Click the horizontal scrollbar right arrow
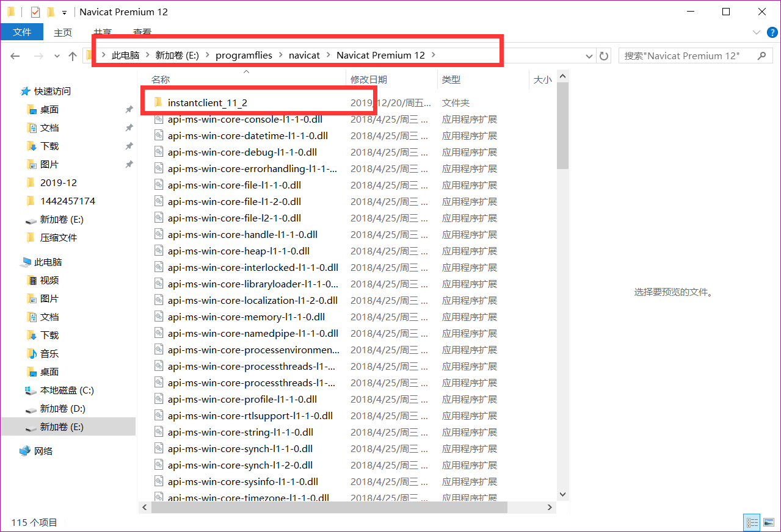The image size is (781, 532). [550, 508]
